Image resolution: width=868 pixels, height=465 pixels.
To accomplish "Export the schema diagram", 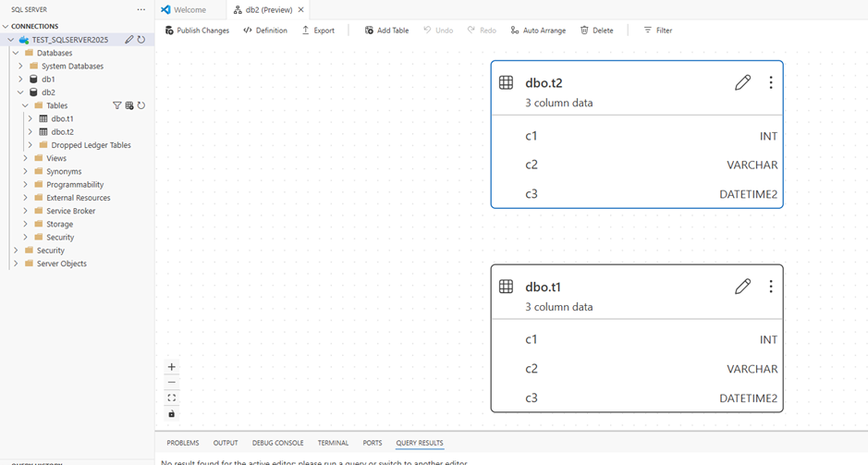I will point(318,31).
